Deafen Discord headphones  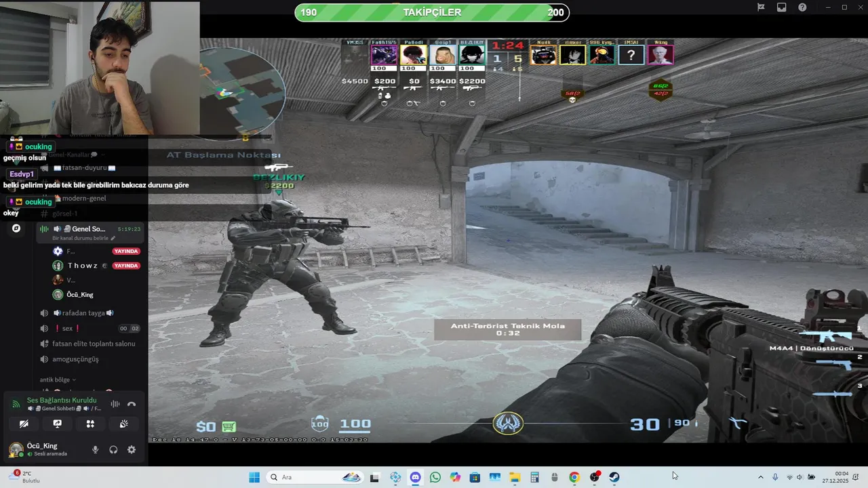tap(113, 449)
